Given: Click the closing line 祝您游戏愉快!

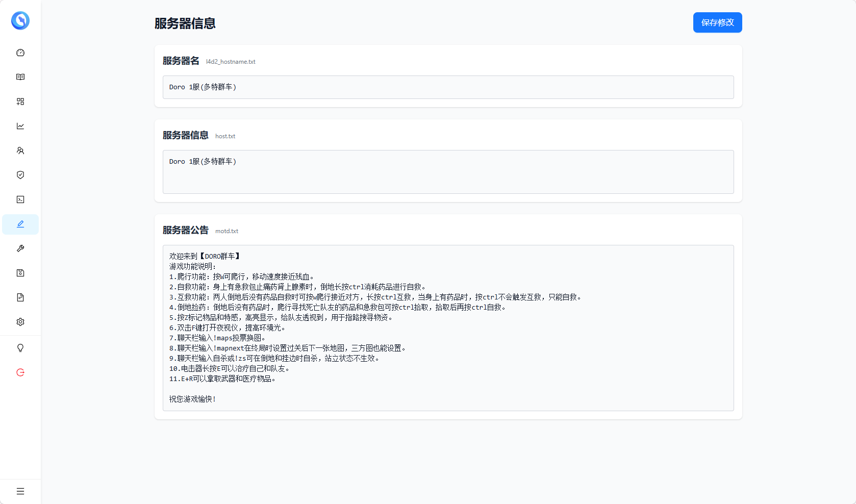Looking at the screenshot, I should pos(193,399).
